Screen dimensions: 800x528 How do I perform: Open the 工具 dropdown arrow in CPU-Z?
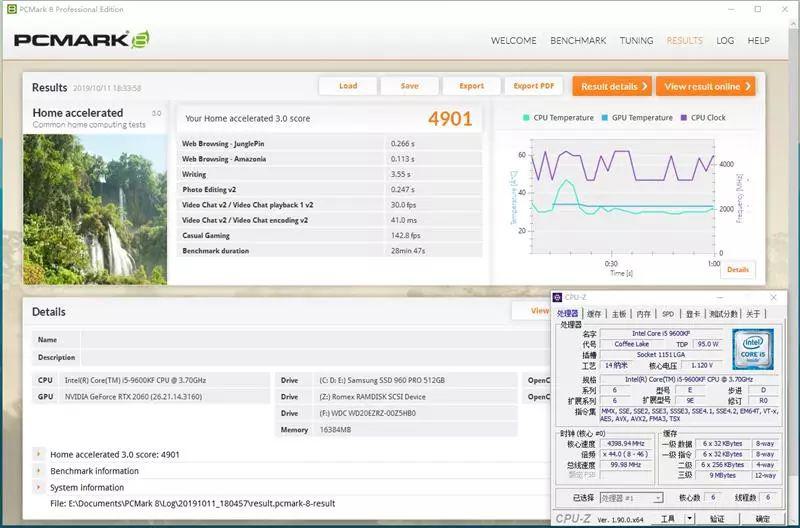pos(689,518)
